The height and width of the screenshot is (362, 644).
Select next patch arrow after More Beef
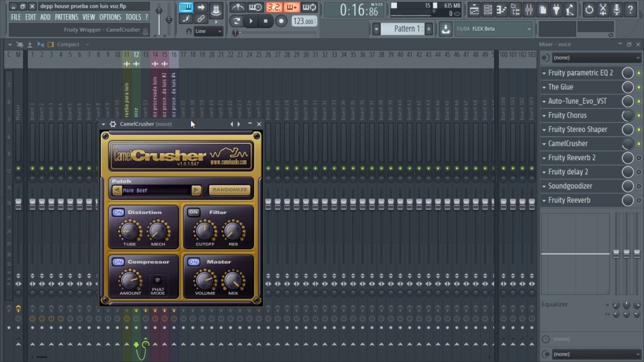point(196,190)
